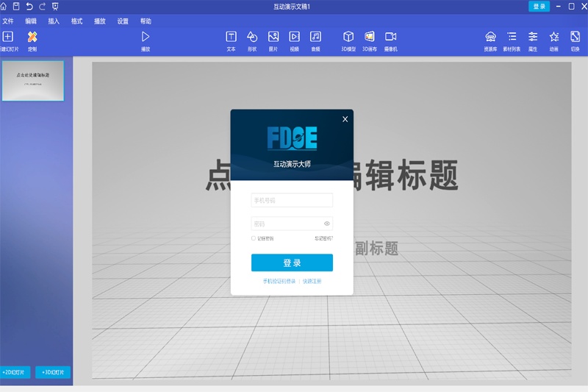The image size is (588, 392).
Task: Insert a 文本 text box
Action: pyautogui.click(x=231, y=41)
